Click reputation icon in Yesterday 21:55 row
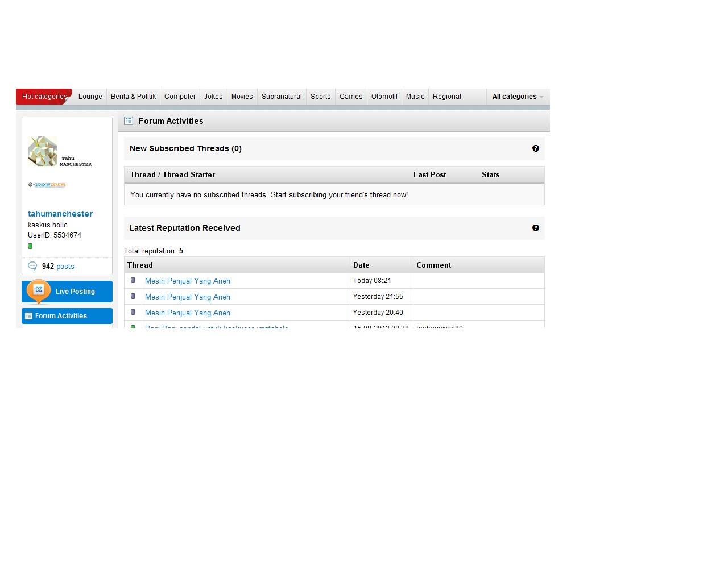 pyautogui.click(x=133, y=296)
